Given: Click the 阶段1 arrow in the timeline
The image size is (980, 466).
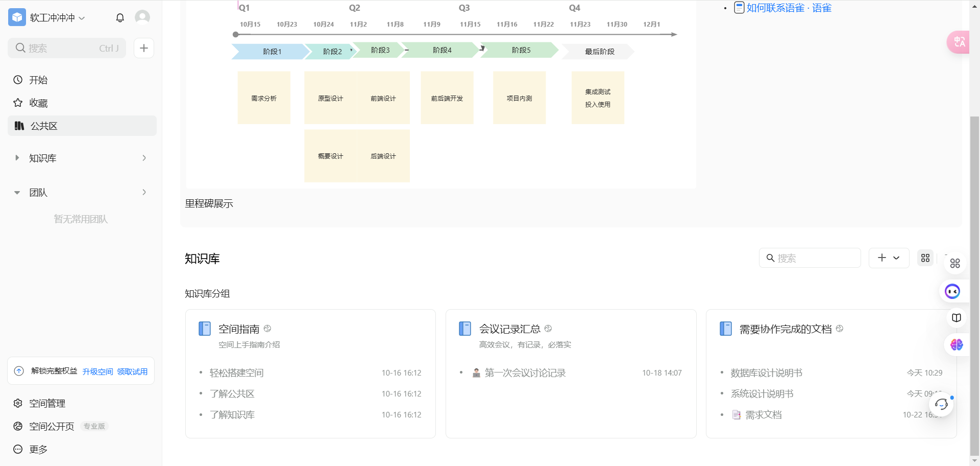Looking at the screenshot, I should coord(272,52).
